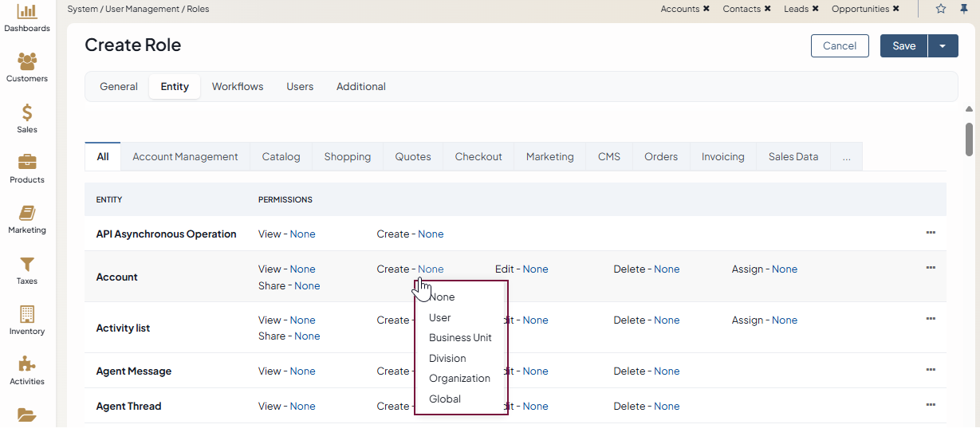Choose Business Unit access level
This screenshot has width=980, height=448.
coord(460,338)
